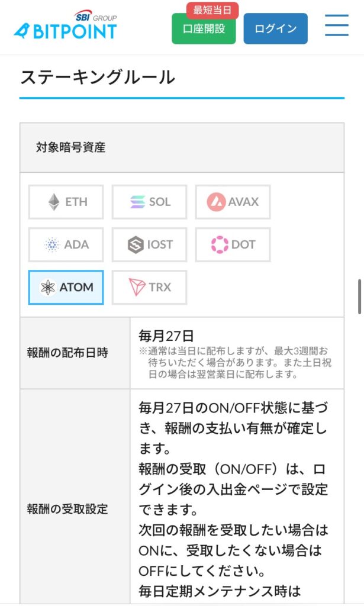Click the BITPOINT bird logo
The width and height of the screenshot is (364, 606).
point(22,30)
